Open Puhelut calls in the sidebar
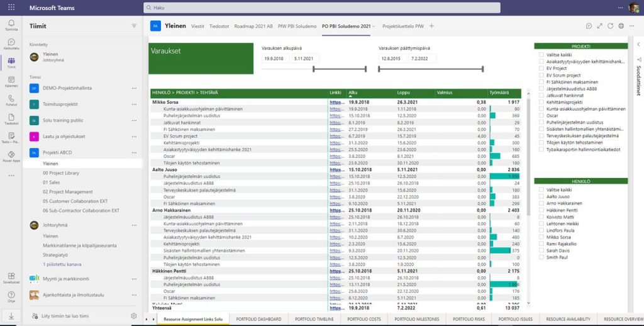The image size is (644, 326). pyautogui.click(x=11, y=99)
